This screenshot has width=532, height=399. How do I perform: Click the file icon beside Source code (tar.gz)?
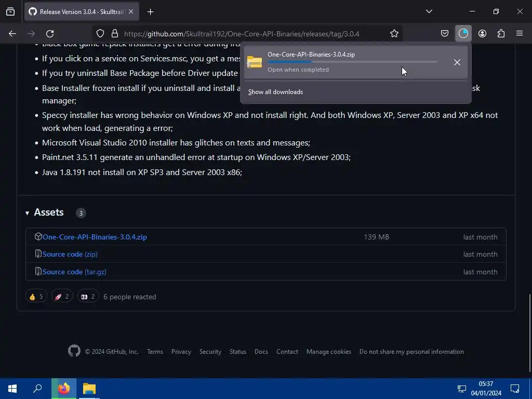[x=38, y=271]
